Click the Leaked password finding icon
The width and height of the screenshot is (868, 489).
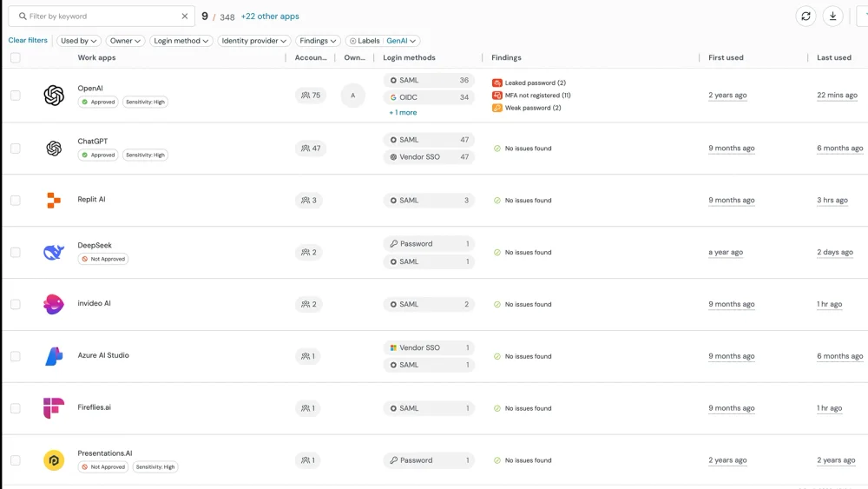[x=497, y=83]
